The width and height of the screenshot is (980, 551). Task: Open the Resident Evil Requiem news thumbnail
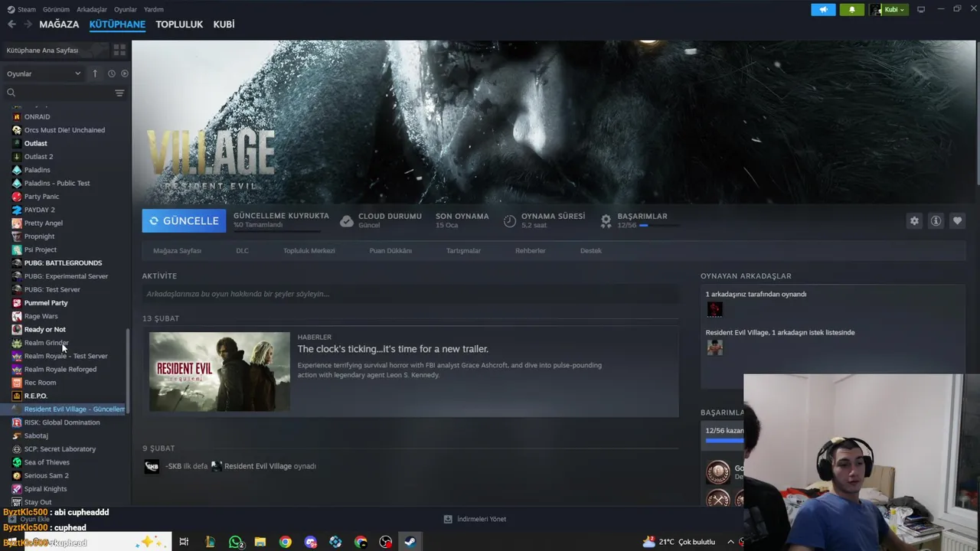pyautogui.click(x=220, y=371)
